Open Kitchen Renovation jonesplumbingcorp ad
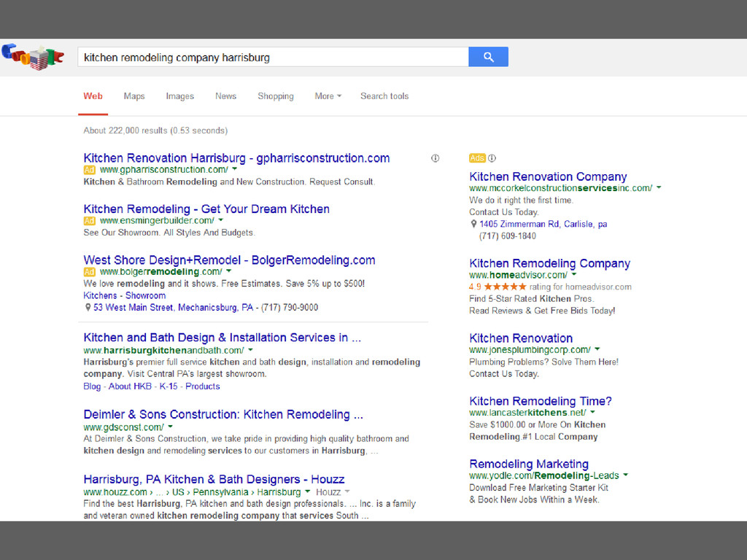The width and height of the screenshot is (747, 560). click(521, 338)
